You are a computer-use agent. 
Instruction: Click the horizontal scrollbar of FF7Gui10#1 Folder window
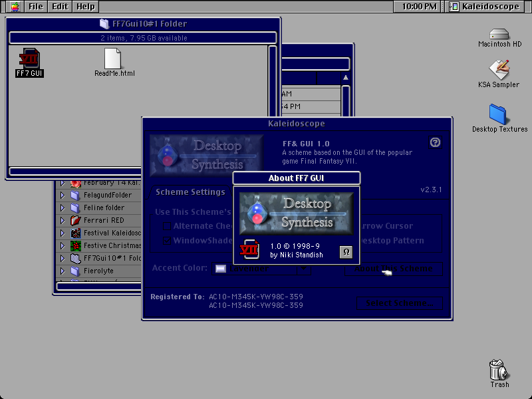tap(75, 172)
